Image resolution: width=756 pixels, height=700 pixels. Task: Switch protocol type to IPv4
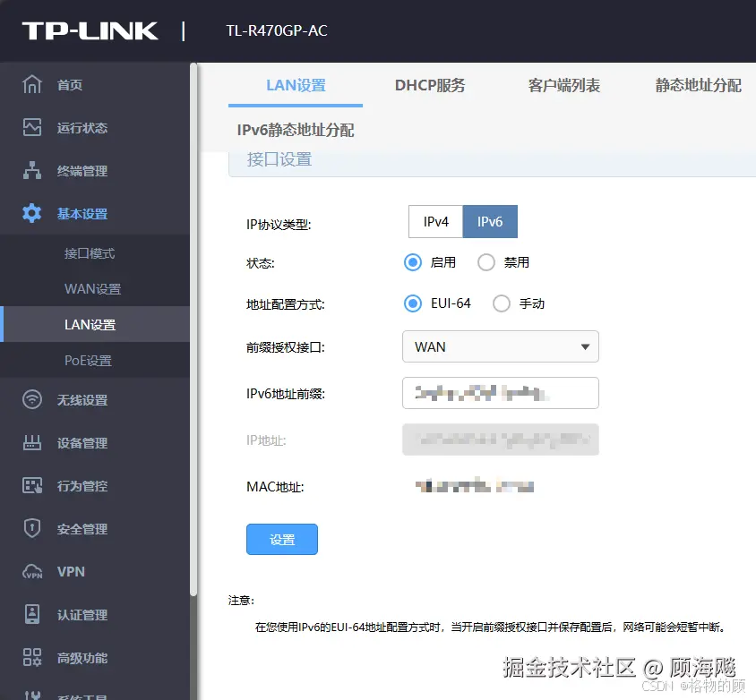[435, 221]
